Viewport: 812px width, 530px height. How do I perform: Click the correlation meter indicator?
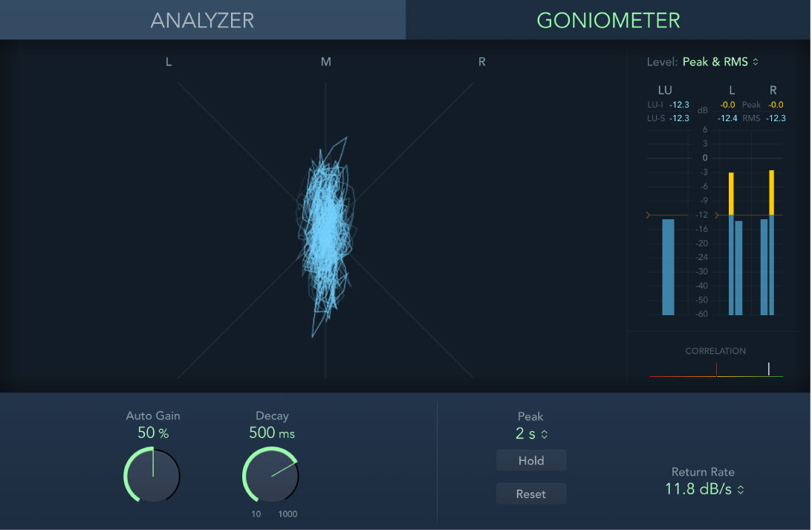768,369
